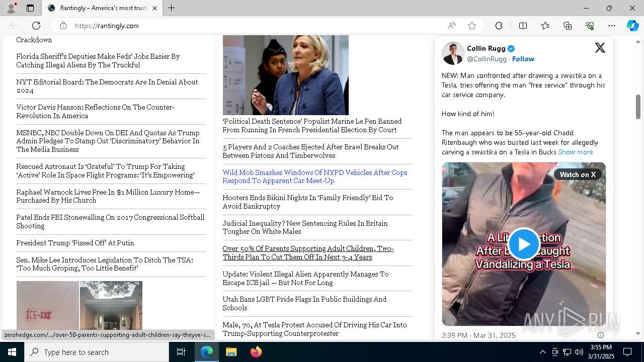Open File Explorer from taskbar

[231, 352]
